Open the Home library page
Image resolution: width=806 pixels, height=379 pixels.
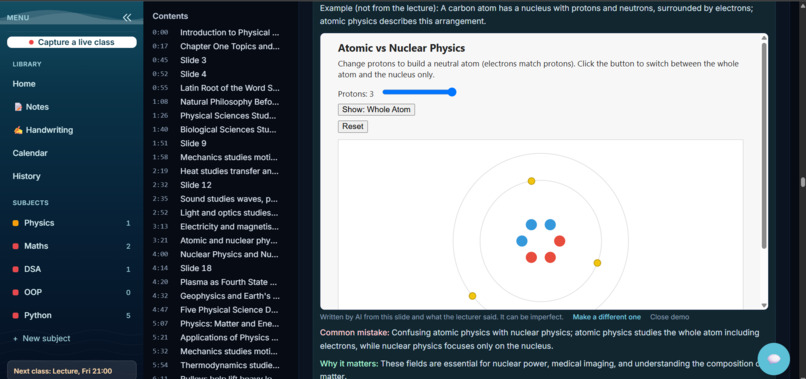point(24,84)
